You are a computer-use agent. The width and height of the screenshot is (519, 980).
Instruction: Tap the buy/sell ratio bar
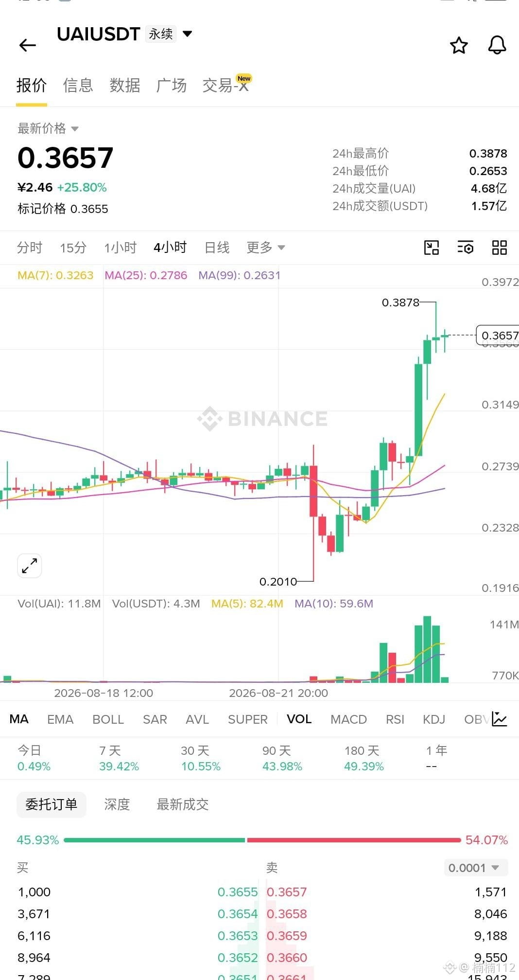pyautogui.click(x=262, y=840)
